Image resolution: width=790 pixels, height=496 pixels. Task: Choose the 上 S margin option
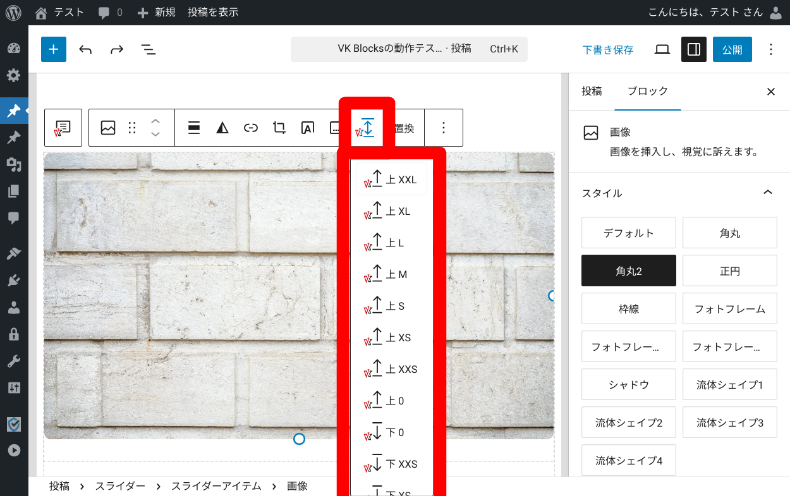pos(391,305)
